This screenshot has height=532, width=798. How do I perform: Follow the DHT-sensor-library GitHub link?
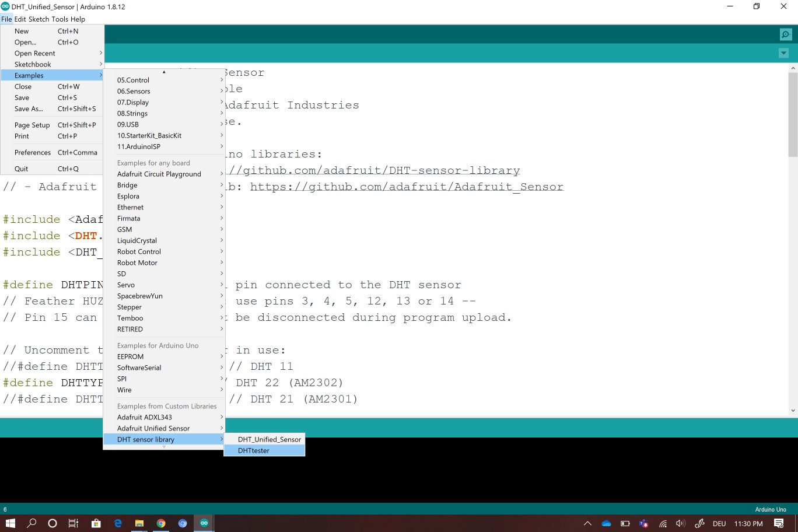click(373, 170)
